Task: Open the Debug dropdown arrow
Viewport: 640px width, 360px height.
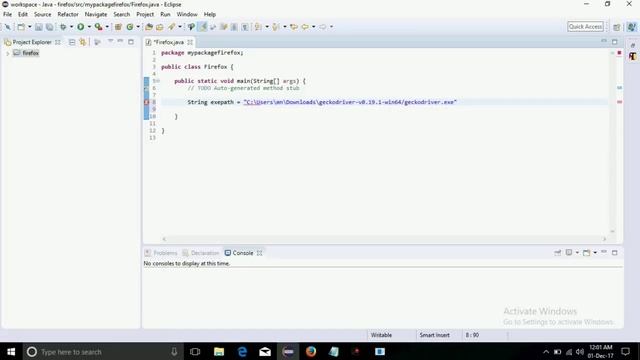Action: (71, 27)
